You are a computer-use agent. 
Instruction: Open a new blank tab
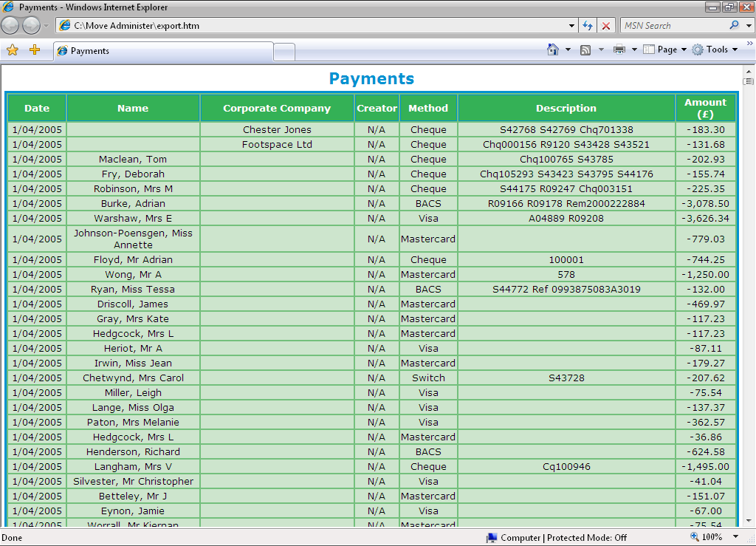pos(284,51)
